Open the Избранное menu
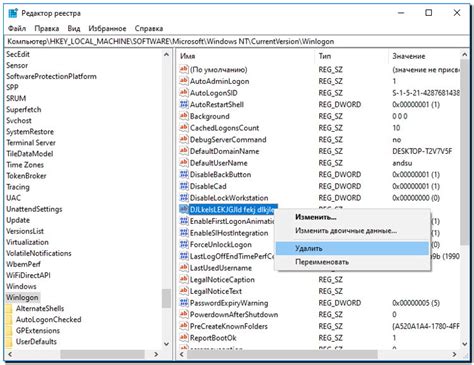Image resolution: width=474 pixels, height=365 pixels. point(107,28)
